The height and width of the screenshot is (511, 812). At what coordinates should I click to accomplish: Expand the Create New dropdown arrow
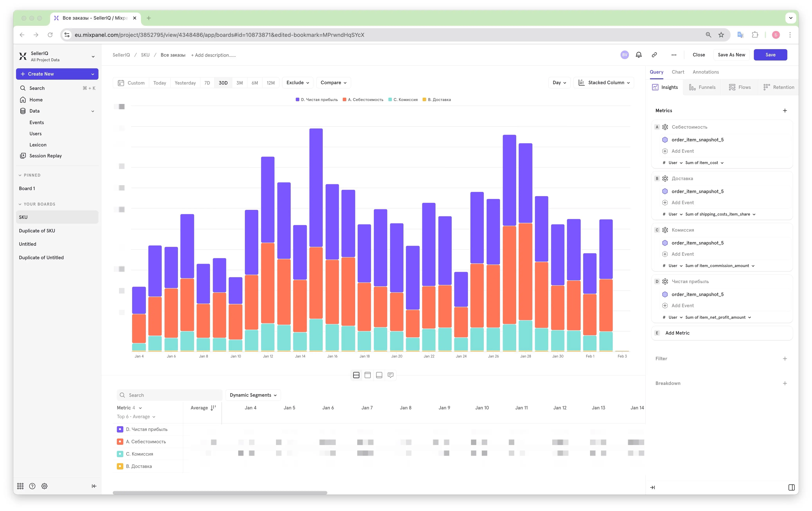(x=93, y=74)
